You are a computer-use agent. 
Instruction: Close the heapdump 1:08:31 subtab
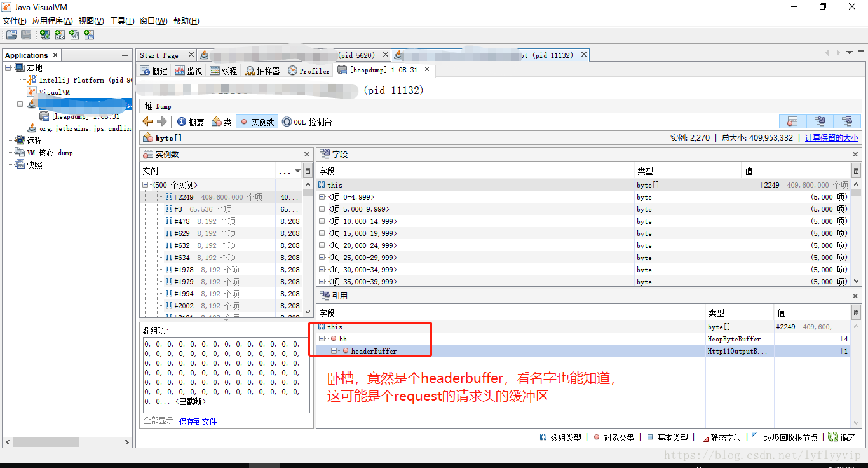pyautogui.click(x=427, y=69)
